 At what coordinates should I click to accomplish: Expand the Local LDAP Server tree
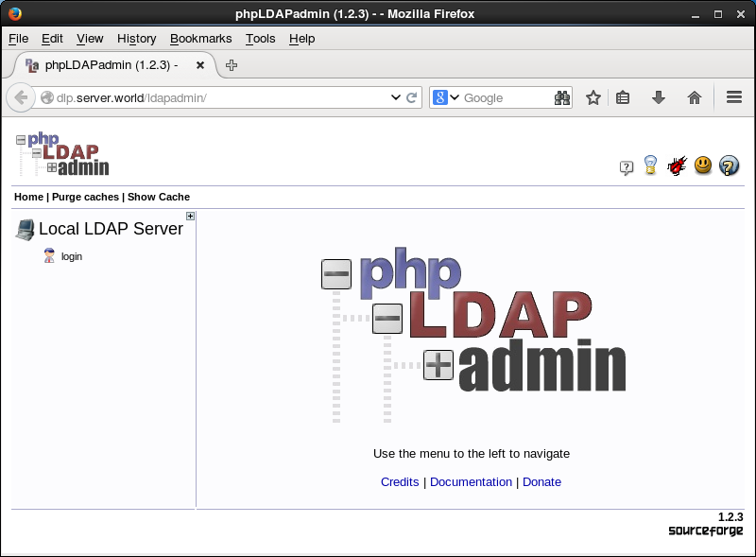pyautogui.click(x=191, y=217)
